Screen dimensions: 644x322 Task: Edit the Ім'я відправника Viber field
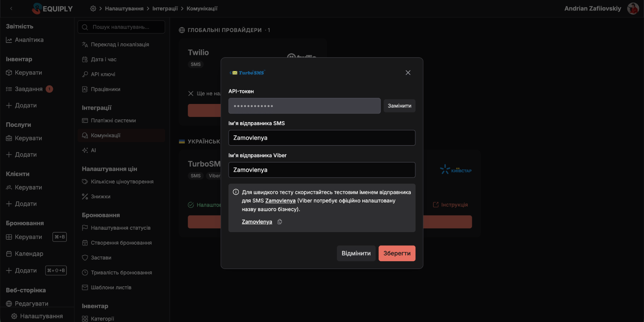pos(322,170)
